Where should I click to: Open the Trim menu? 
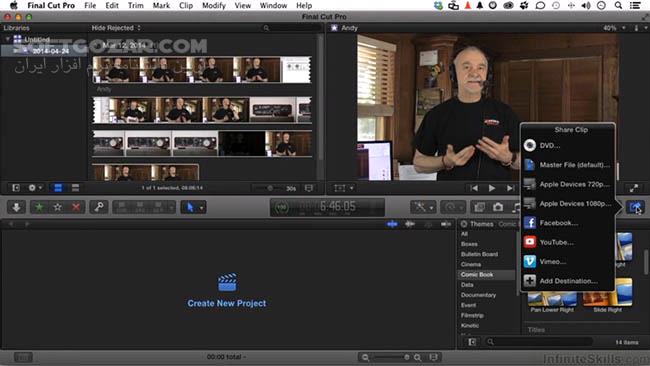pyautogui.click(x=136, y=5)
